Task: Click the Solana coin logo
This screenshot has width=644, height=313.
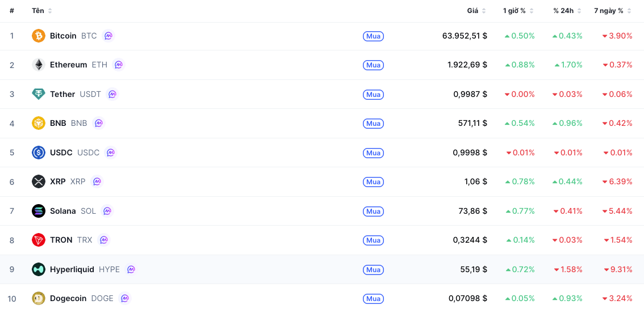Action: pyautogui.click(x=39, y=211)
